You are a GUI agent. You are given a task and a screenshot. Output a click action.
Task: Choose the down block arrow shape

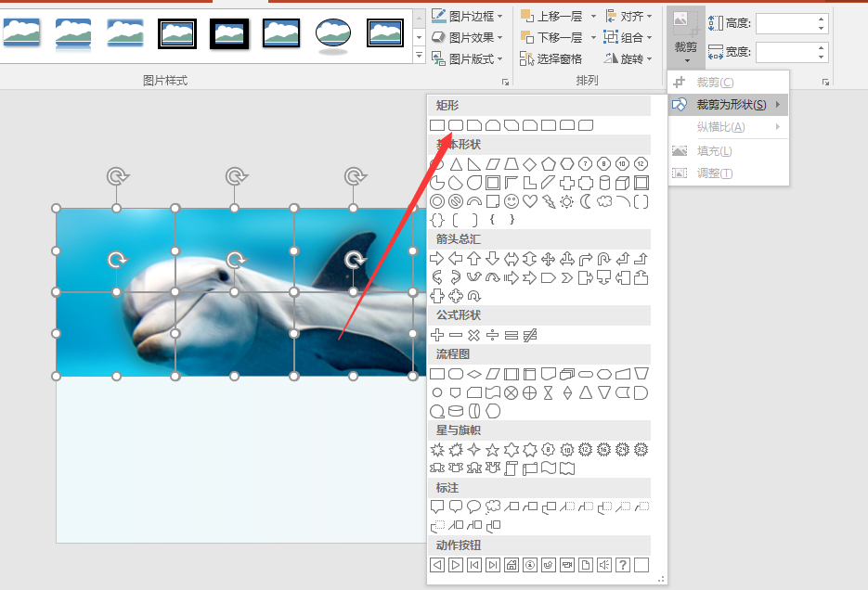click(493, 259)
